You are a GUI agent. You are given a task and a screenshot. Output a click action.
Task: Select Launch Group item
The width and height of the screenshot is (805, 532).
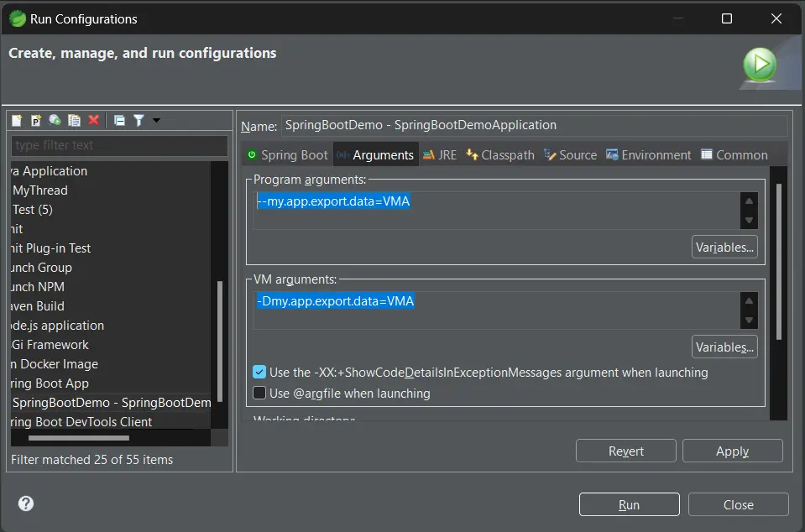click(42, 268)
